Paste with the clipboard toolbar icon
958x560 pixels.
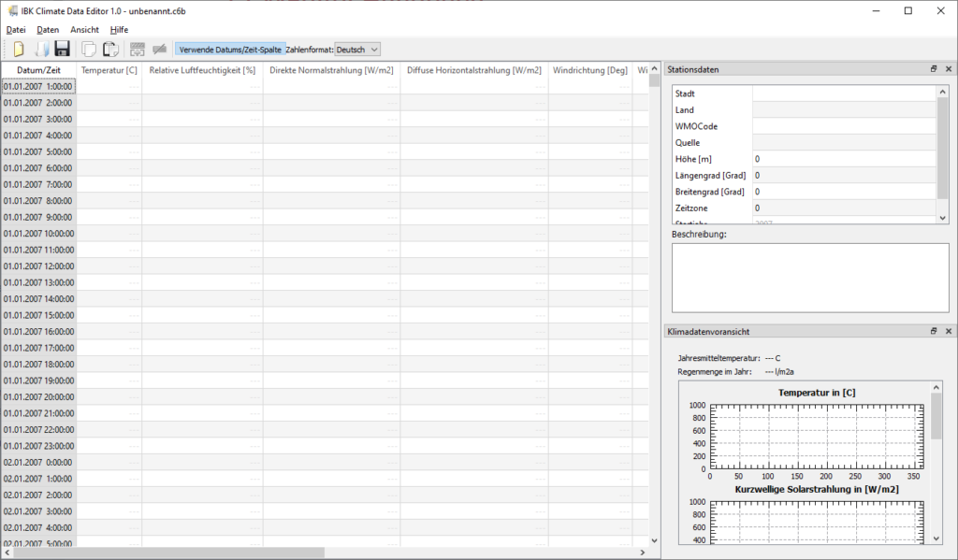pos(110,49)
